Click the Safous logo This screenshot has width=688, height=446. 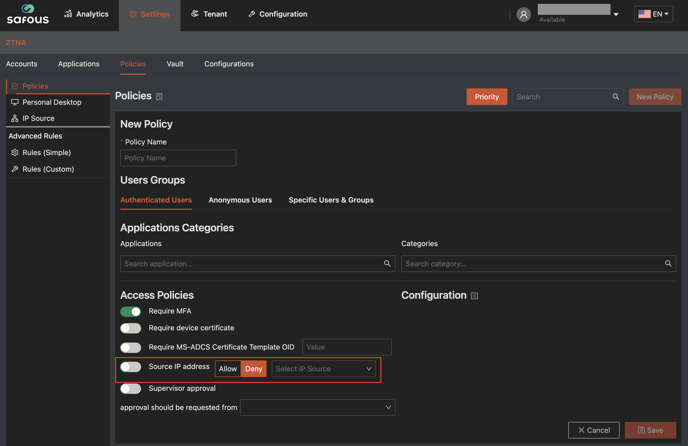pos(28,14)
